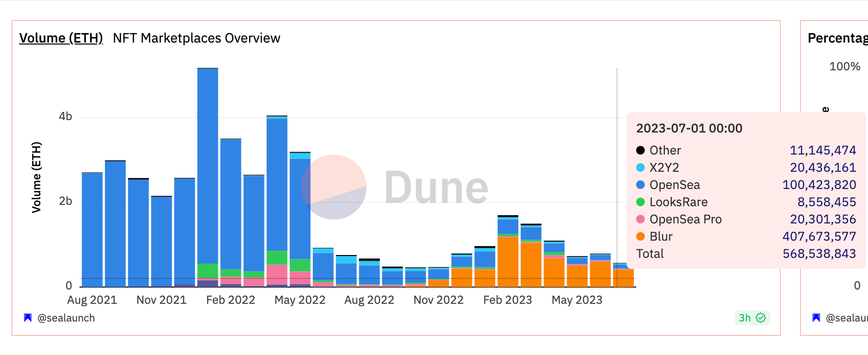
Task: Click the OpenSea value '100,423,820'
Action: coord(819,185)
